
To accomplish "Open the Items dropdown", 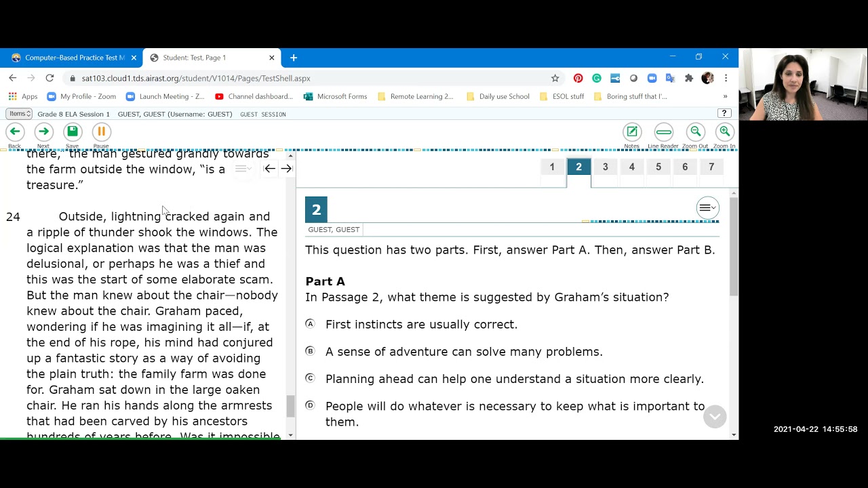I will 18,113.
